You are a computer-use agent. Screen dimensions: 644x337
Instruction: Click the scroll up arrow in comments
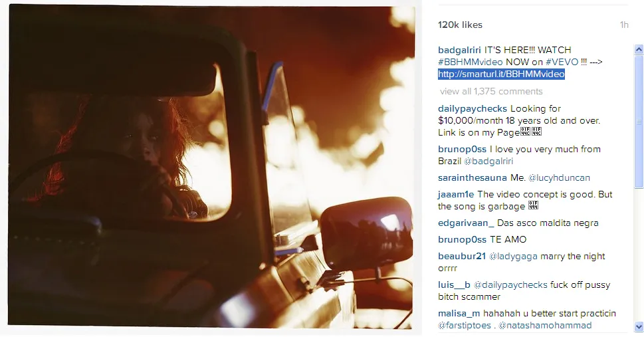pos(639,50)
